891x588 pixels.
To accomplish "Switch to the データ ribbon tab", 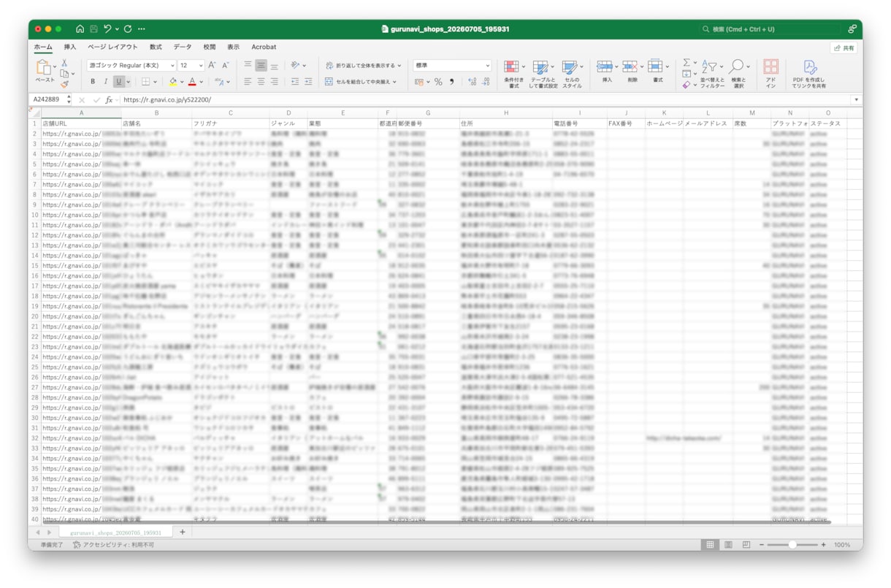I will coord(183,47).
